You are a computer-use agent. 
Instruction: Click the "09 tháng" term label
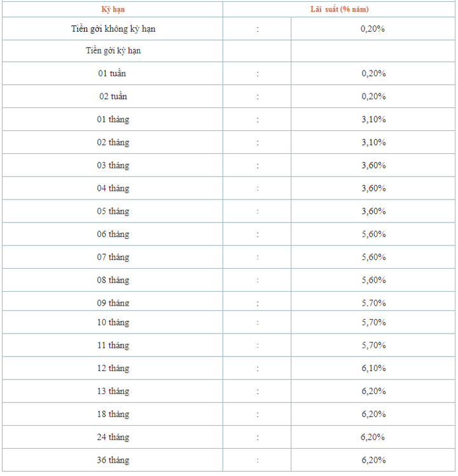[x=113, y=303]
